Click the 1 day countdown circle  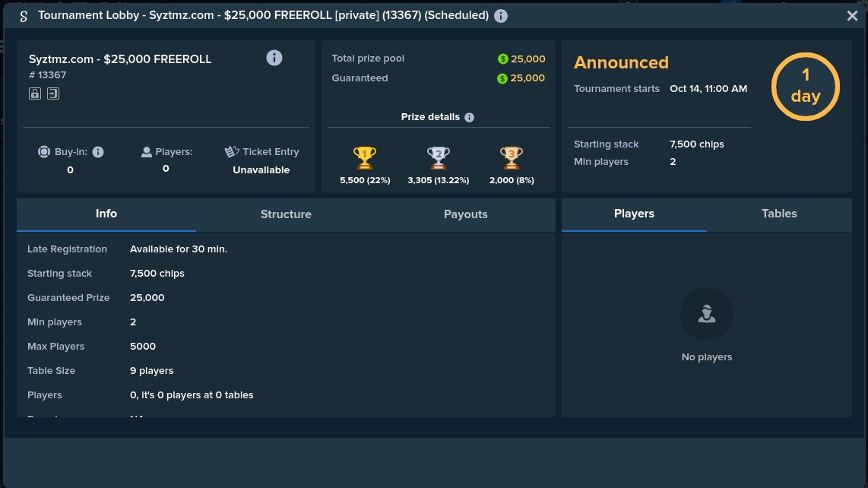tap(806, 87)
